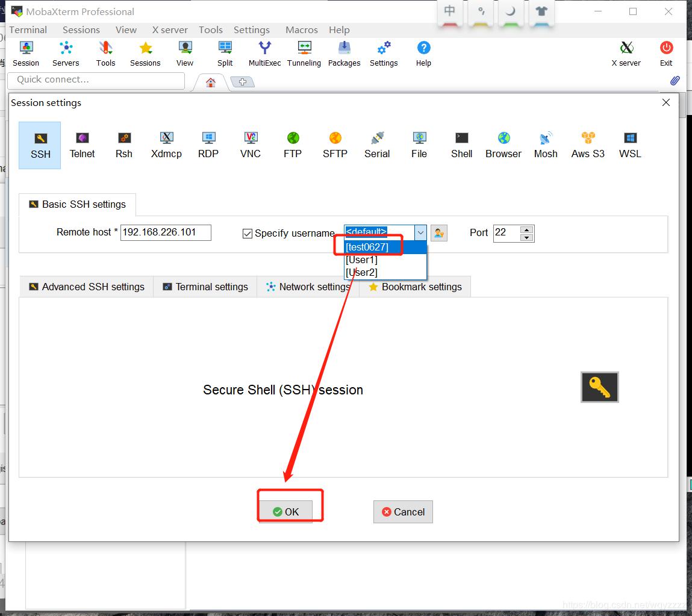Image resolution: width=692 pixels, height=616 pixels.
Task: Click the yellow key credentials icon
Action: coord(599,387)
